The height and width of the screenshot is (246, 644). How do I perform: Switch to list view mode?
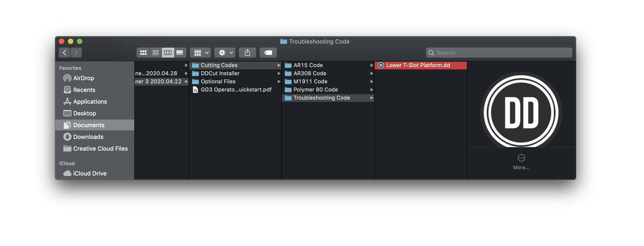[155, 53]
